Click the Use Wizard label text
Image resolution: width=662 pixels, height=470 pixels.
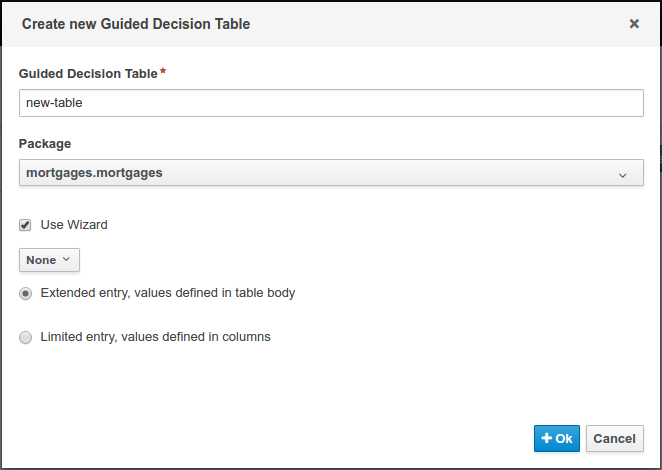(x=74, y=225)
